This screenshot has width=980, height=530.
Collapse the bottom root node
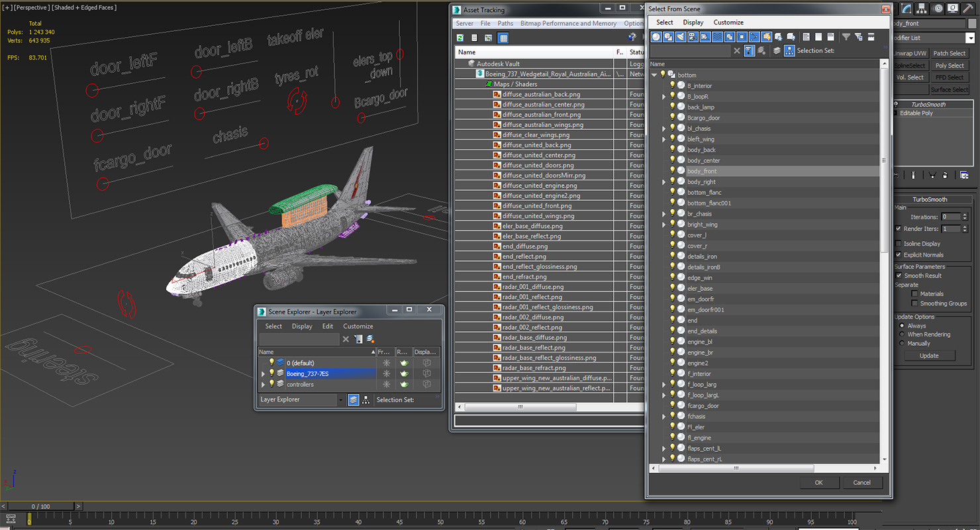tap(655, 75)
